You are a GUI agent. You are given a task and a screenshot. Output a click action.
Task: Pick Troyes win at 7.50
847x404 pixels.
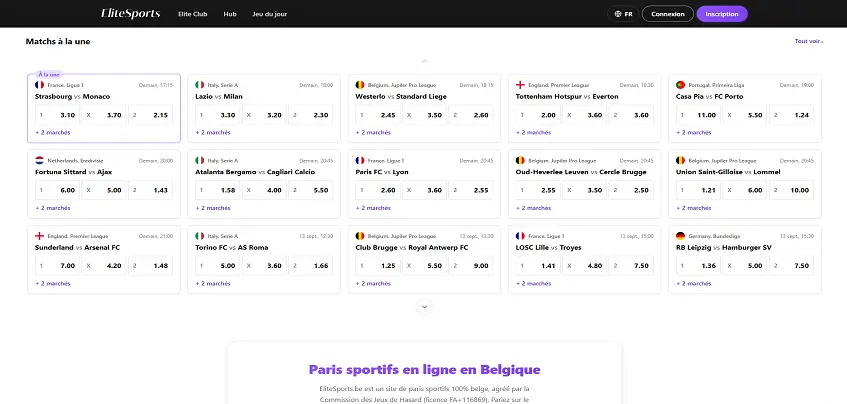pyautogui.click(x=632, y=266)
